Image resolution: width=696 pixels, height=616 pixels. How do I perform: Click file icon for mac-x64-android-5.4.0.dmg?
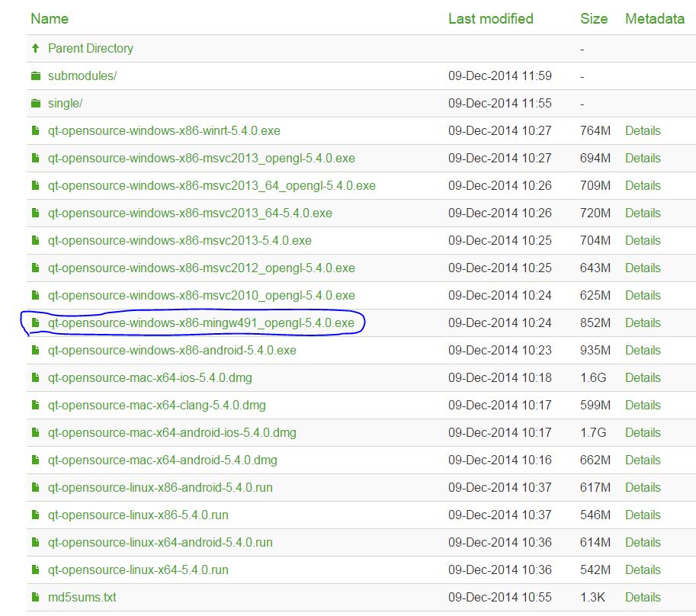tap(36, 460)
